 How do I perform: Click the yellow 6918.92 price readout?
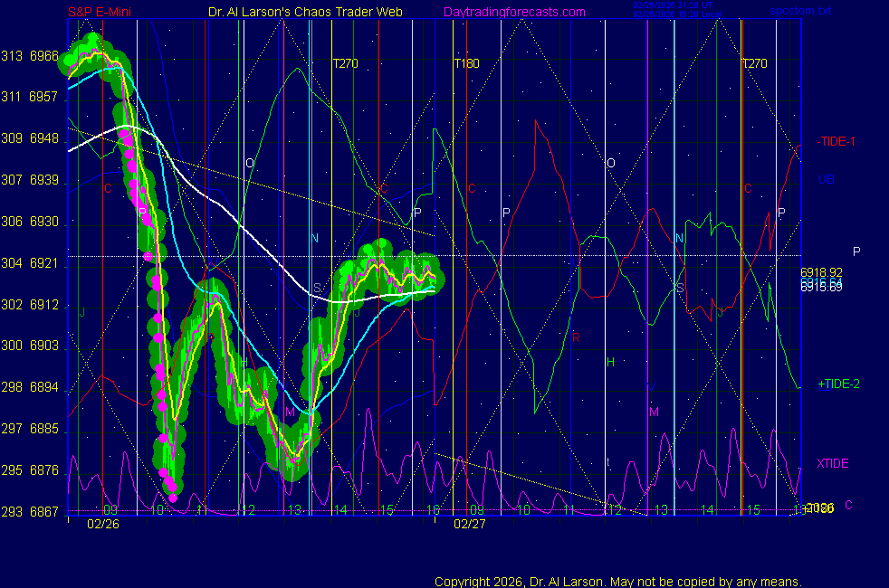pos(821,272)
